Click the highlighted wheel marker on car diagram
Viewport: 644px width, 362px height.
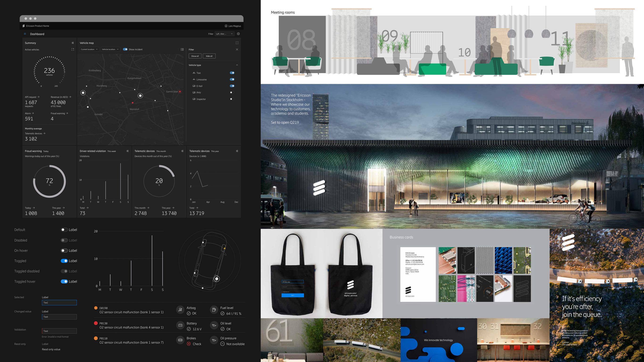point(217,279)
